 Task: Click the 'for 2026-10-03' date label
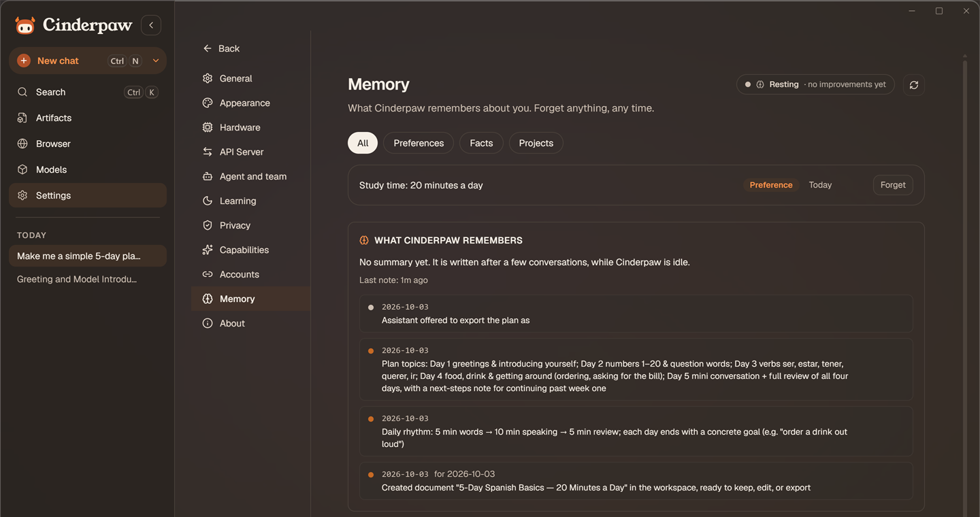pyautogui.click(x=464, y=474)
